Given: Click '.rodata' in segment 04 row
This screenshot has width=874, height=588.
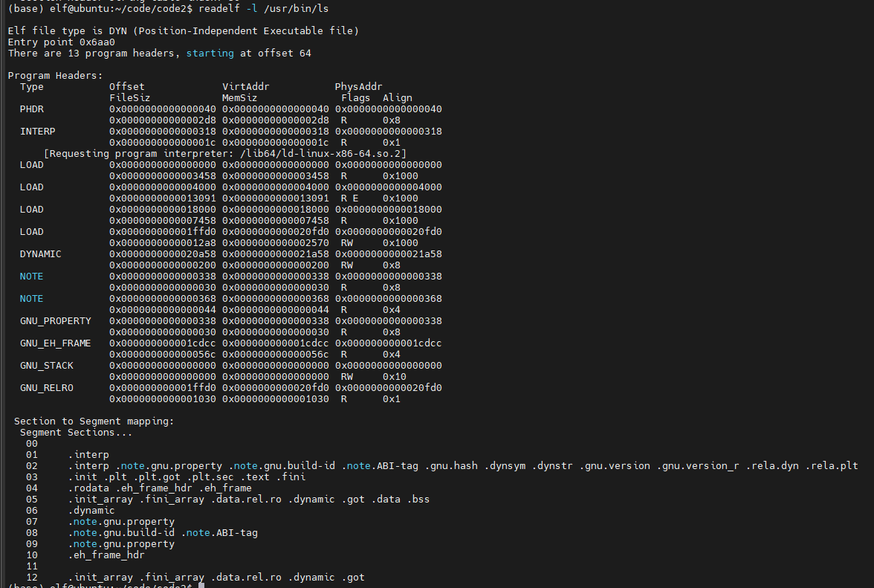Looking at the screenshot, I should click(88, 488).
